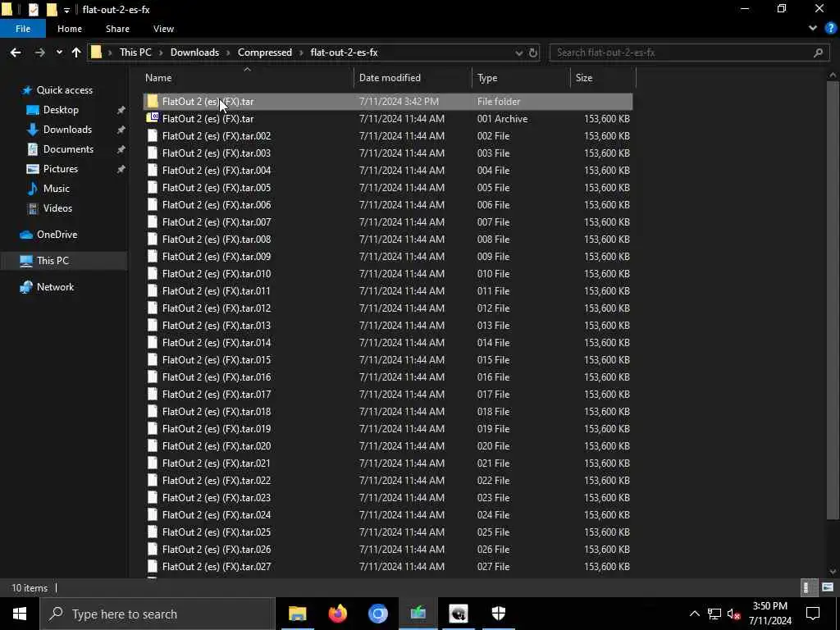Select the 001 Archive FlatOut tar file

tap(388, 119)
